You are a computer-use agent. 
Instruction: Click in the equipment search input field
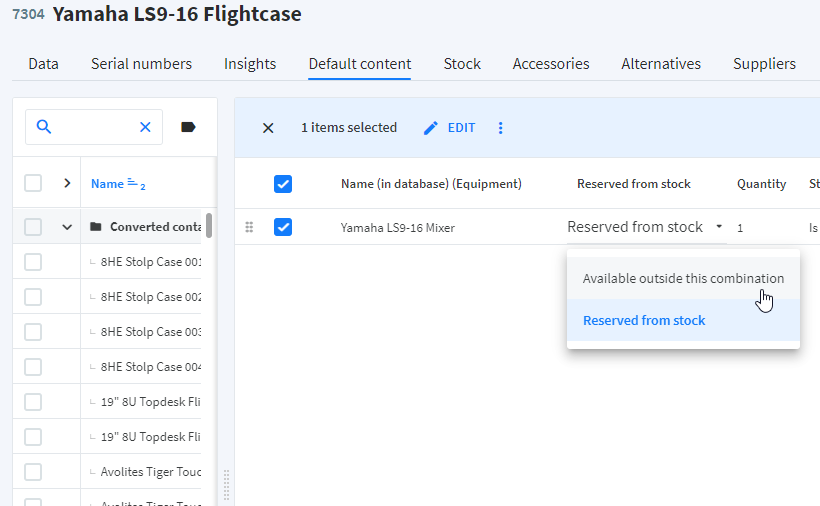(94, 126)
